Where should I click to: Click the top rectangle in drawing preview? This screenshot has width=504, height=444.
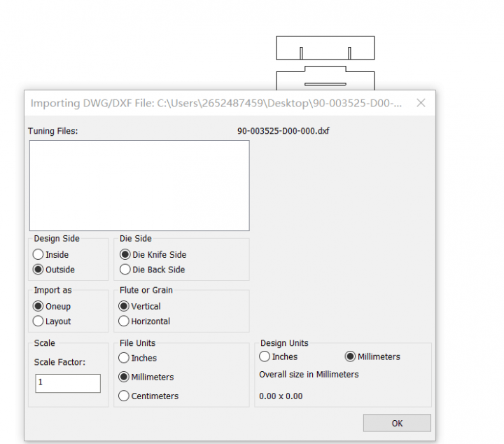325,48
